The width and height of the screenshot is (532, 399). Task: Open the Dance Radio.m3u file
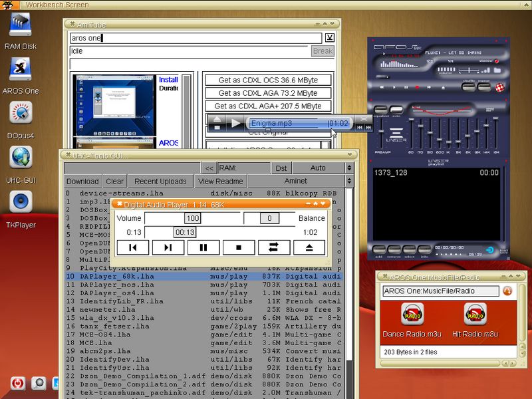(x=412, y=314)
